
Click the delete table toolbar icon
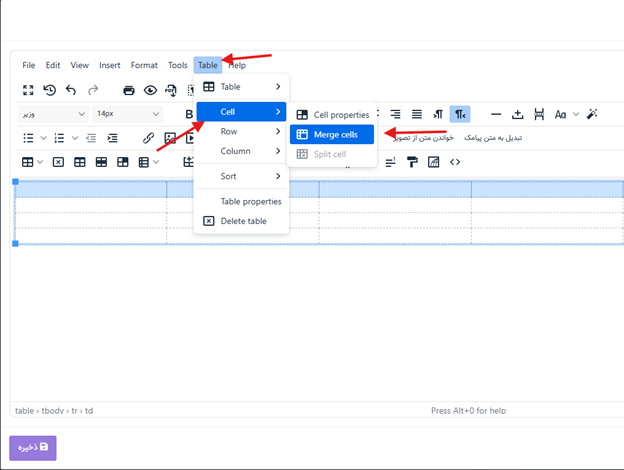tap(58, 162)
